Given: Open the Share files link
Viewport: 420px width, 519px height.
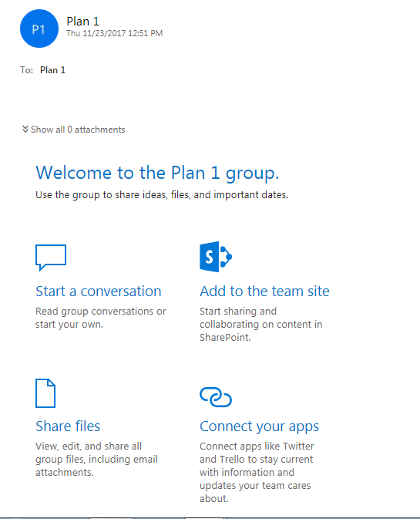Looking at the screenshot, I should coord(68,426).
